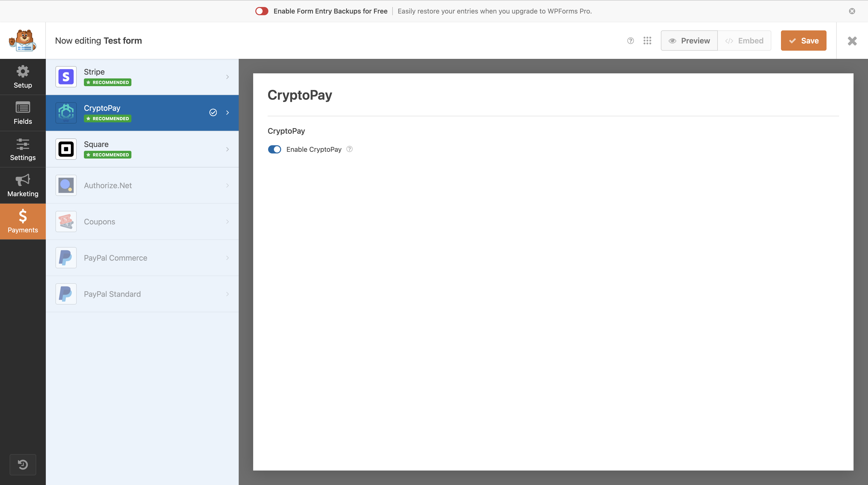Screen dimensions: 868x485
Task: Disable the Enable CryptoPay toggle
Action: tap(274, 149)
